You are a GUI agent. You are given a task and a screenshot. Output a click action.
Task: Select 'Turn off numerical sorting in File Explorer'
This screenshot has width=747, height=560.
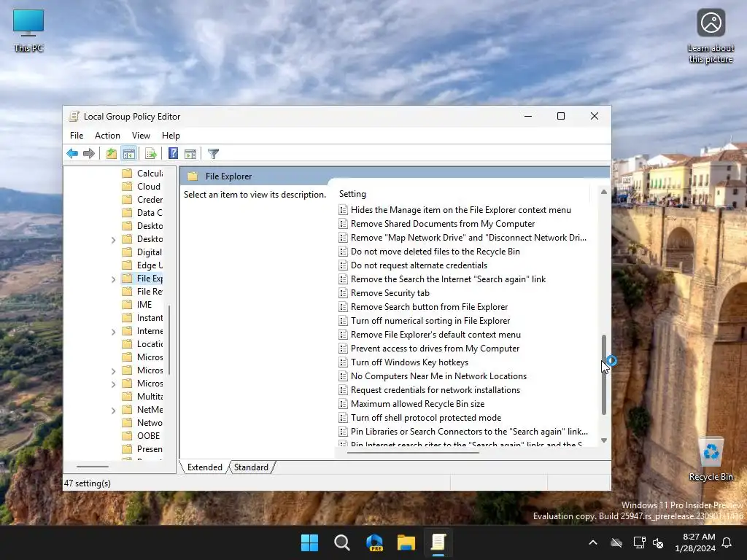430,321
